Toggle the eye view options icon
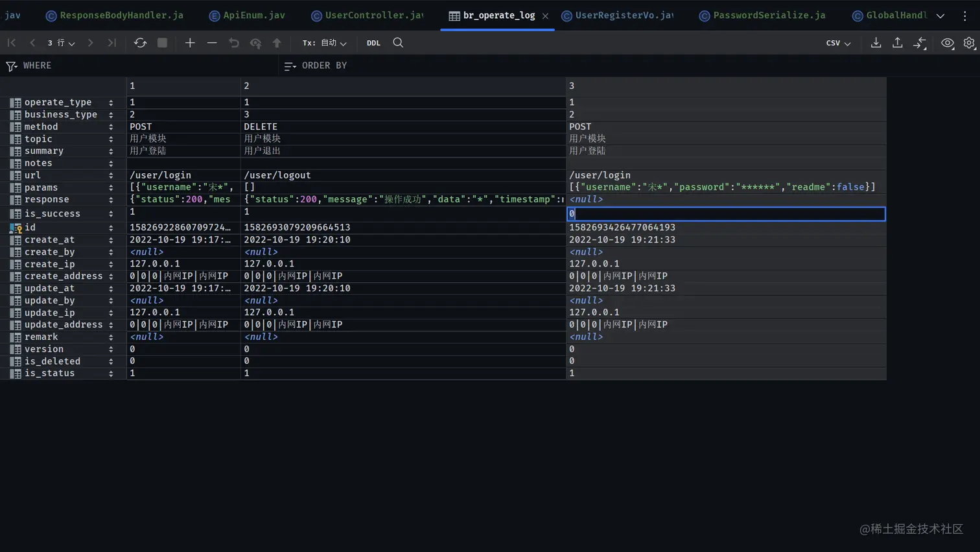This screenshot has width=980, height=552. tap(948, 43)
